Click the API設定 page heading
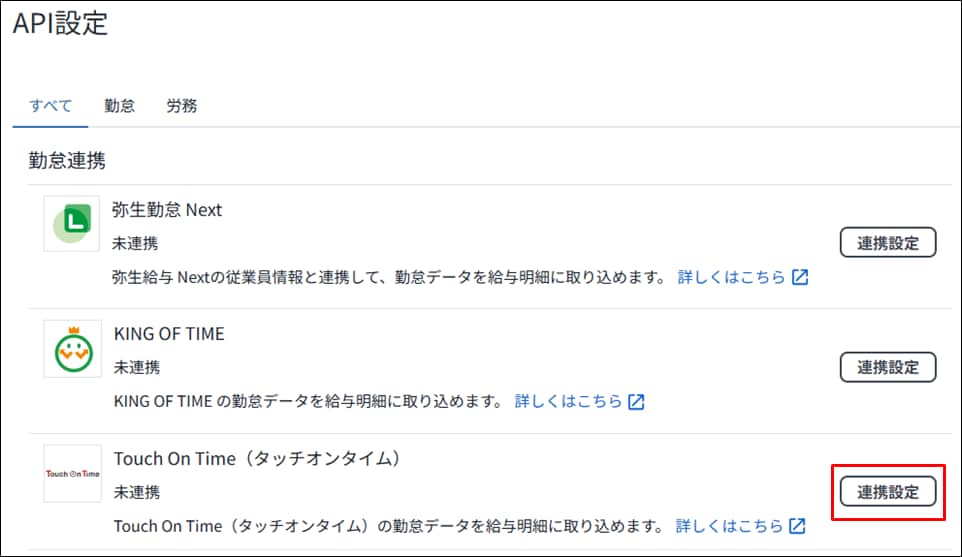962x557 pixels. pos(60,25)
